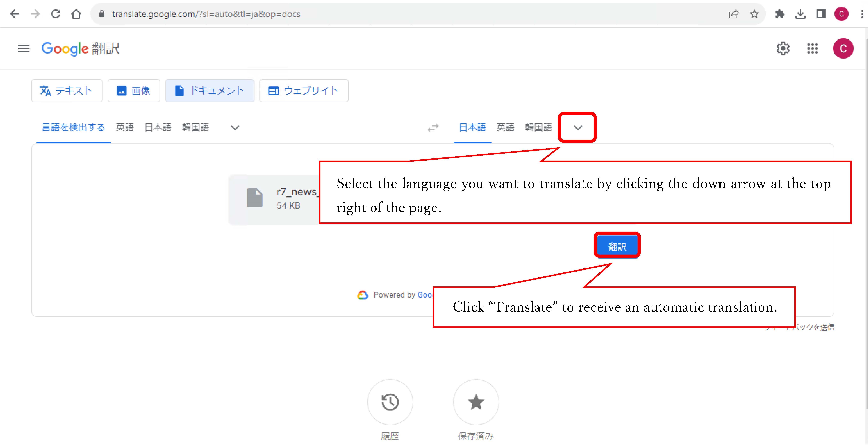Swap source and target languages
The height and width of the screenshot is (448, 868).
(433, 128)
